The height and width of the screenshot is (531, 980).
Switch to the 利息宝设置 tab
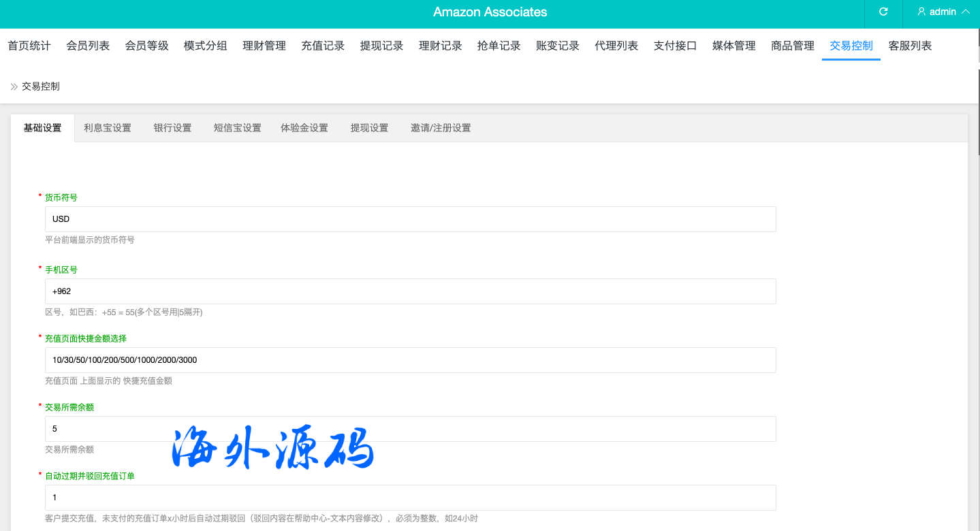coord(108,128)
